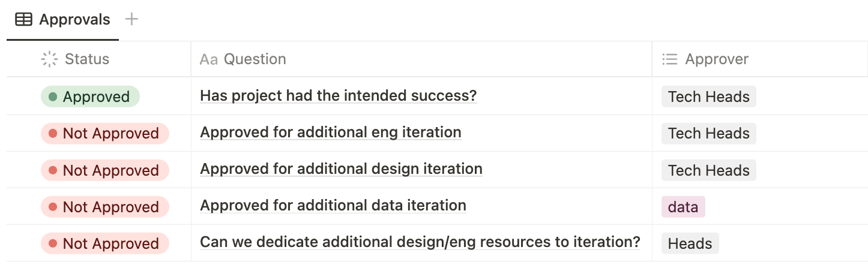Click the green Approved status tag
The image size is (868, 265).
pos(90,97)
